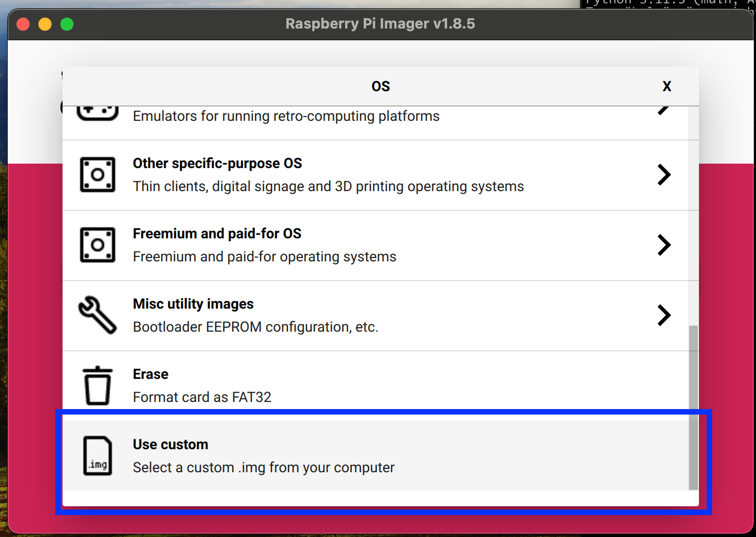Click the OS list vertical scrollbar thumb
Image resolution: width=756 pixels, height=537 pixels.
pos(693,407)
